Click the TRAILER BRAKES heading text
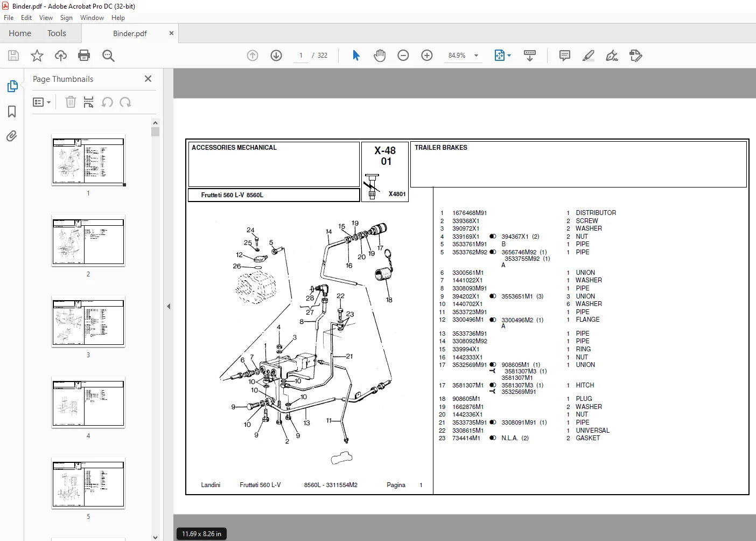This screenshot has width=756, height=541. click(441, 148)
